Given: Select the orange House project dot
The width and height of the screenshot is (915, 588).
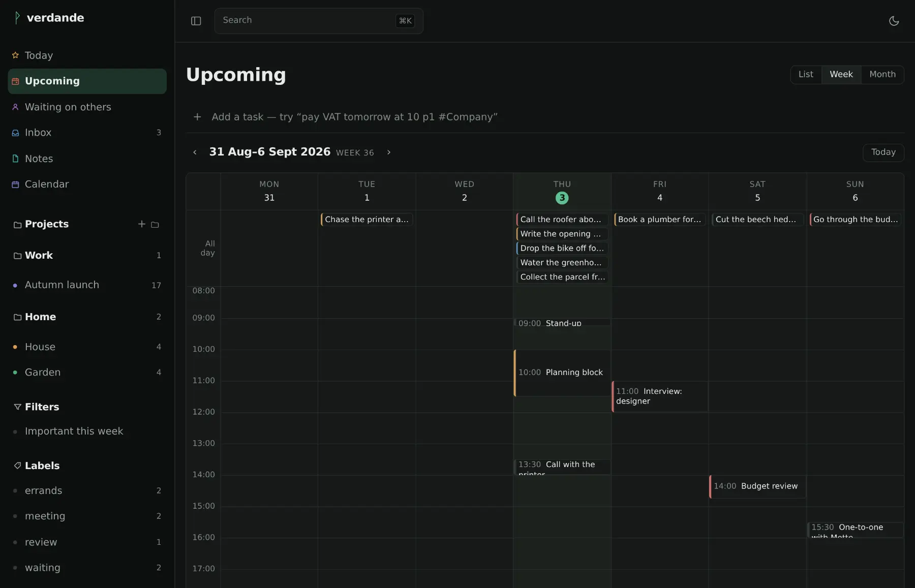Looking at the screenshot, I should pyautogui.click(x=15, y=347).
